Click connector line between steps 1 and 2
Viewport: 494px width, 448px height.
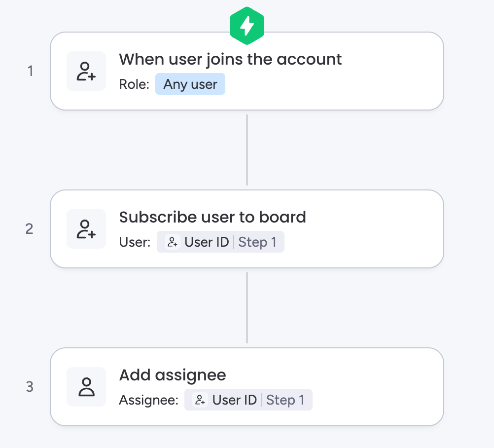247,150
